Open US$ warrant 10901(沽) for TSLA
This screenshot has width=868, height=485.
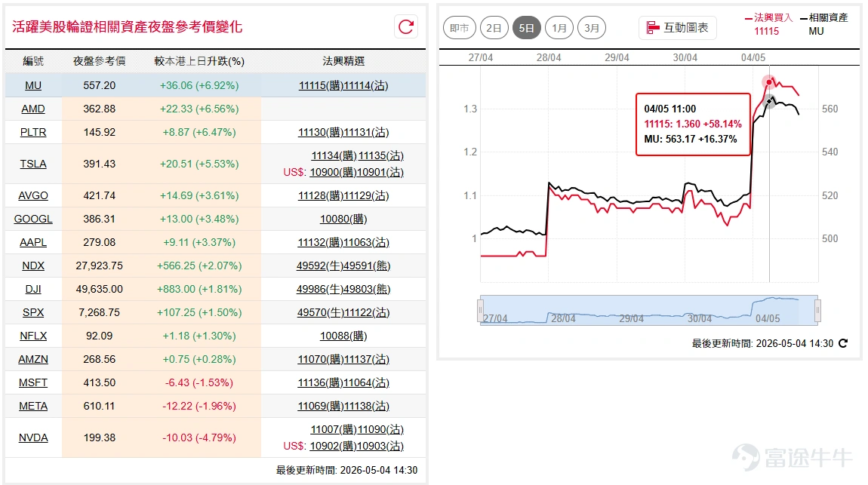380,173
